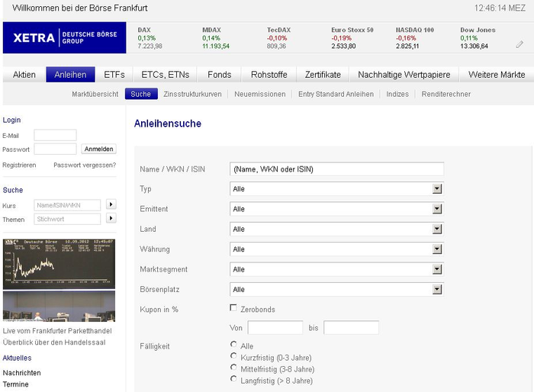Open Überblick über den Handelssaal link
Image resolution: width=534 pixels, height=392 pixels.
(x=54, y=342)
